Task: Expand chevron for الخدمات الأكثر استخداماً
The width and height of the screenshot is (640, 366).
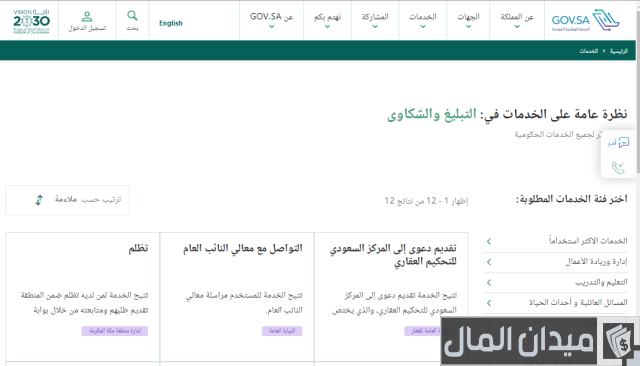Action: point(489,242)
